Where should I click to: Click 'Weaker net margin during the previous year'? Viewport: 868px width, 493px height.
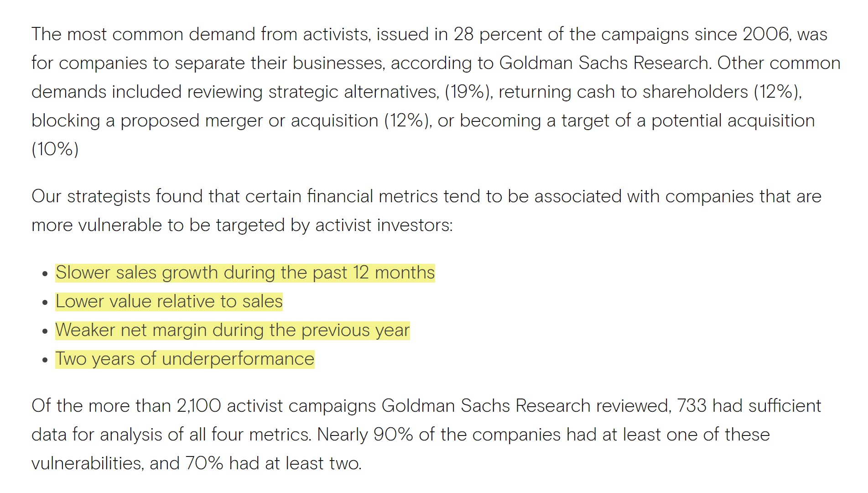233,330
